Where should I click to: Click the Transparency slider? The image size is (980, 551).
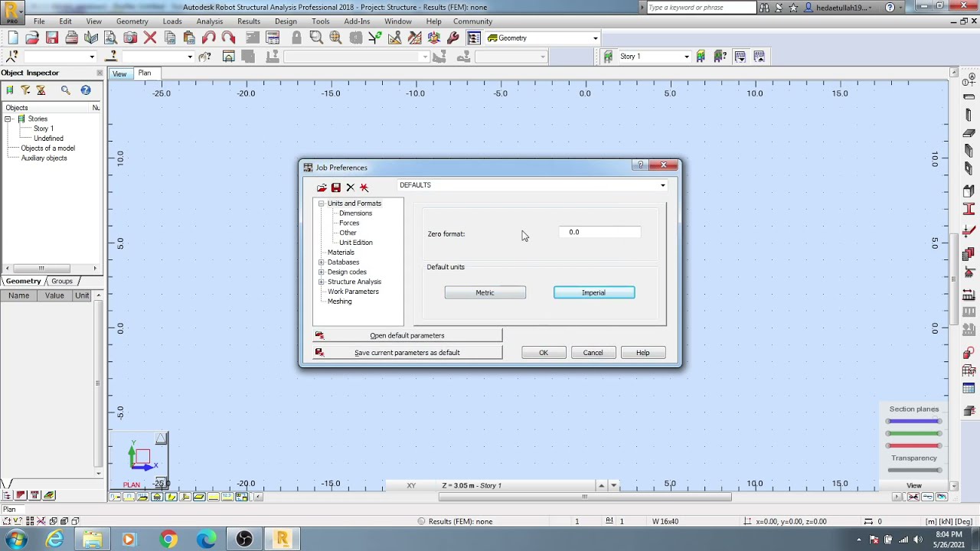[x=913, y=471]
